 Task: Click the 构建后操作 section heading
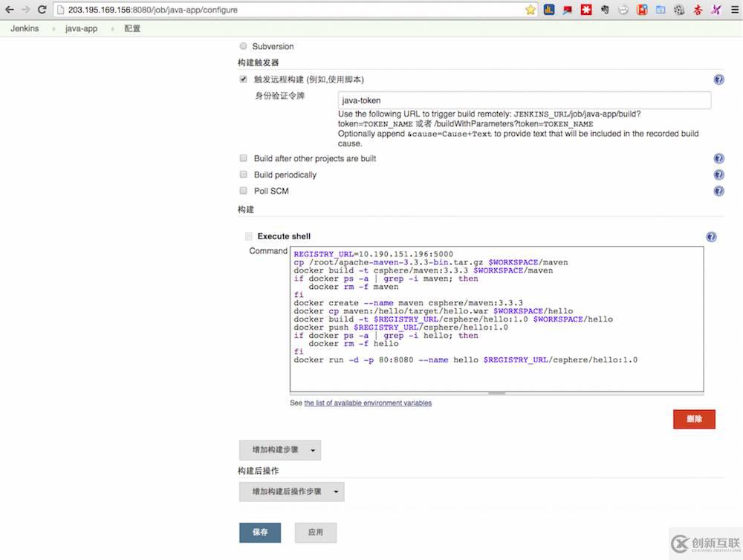pos(259,471)
